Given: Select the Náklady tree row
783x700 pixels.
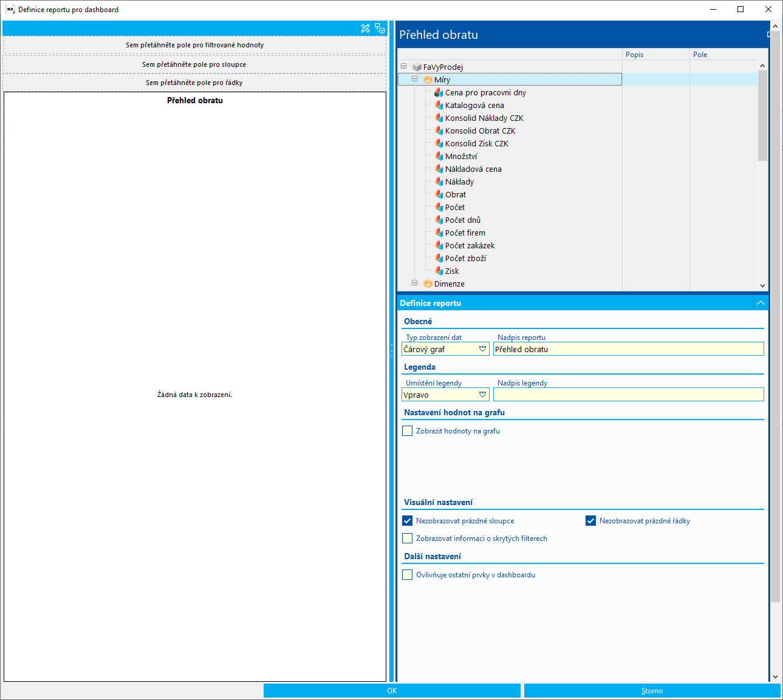Looking at the screenshot, I should click(578, 182).
